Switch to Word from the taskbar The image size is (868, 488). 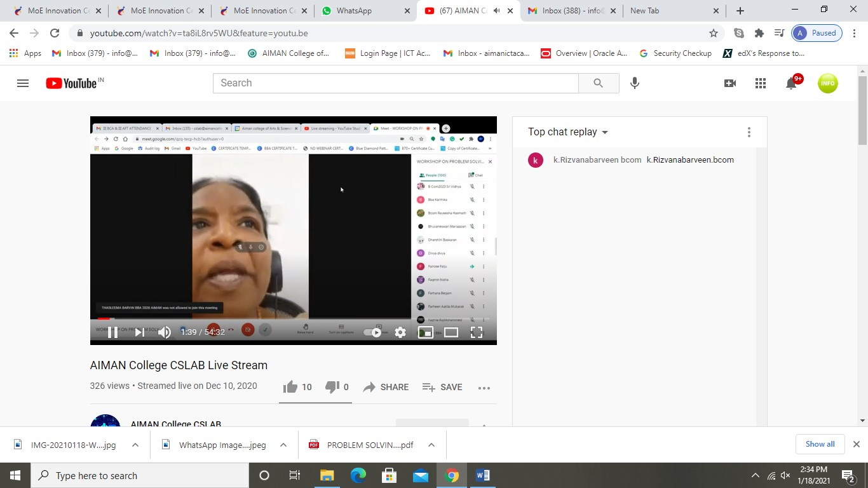pyautogui.click(x=483, y=475)
